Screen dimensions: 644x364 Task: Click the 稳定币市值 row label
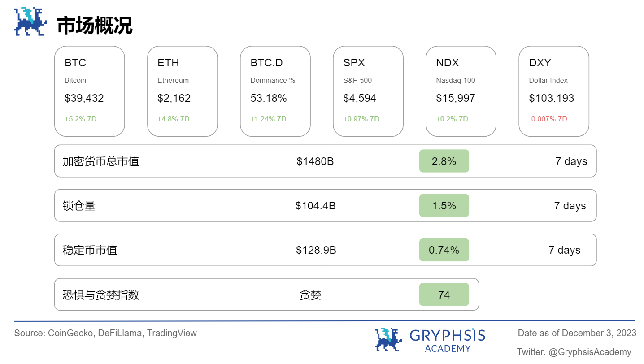click(90, 250)
